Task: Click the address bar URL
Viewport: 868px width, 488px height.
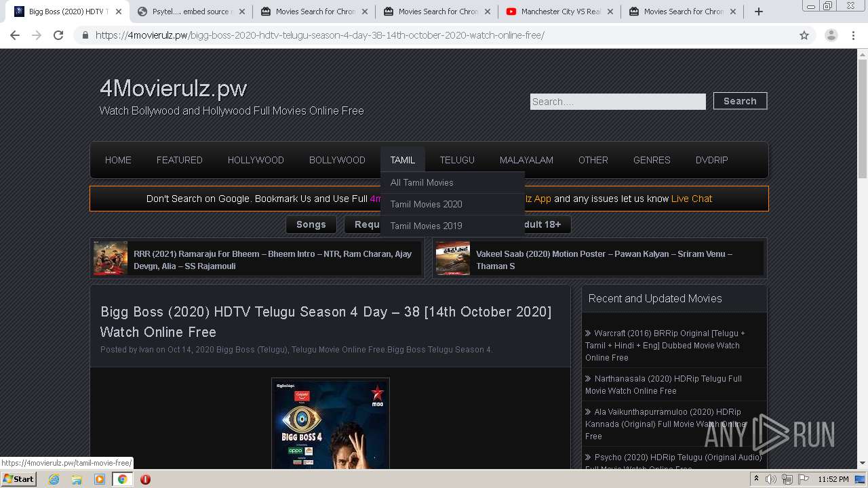Action: tap(319, 35)
